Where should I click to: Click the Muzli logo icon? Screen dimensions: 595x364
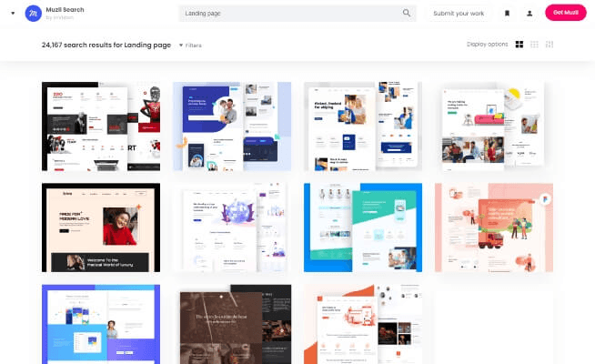(34, 14)
